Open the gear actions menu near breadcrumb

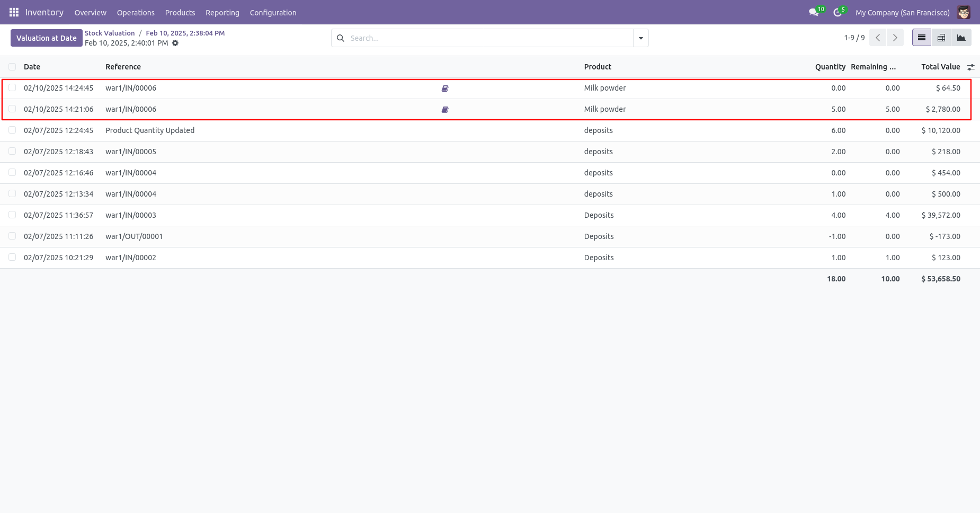(175, 43)
